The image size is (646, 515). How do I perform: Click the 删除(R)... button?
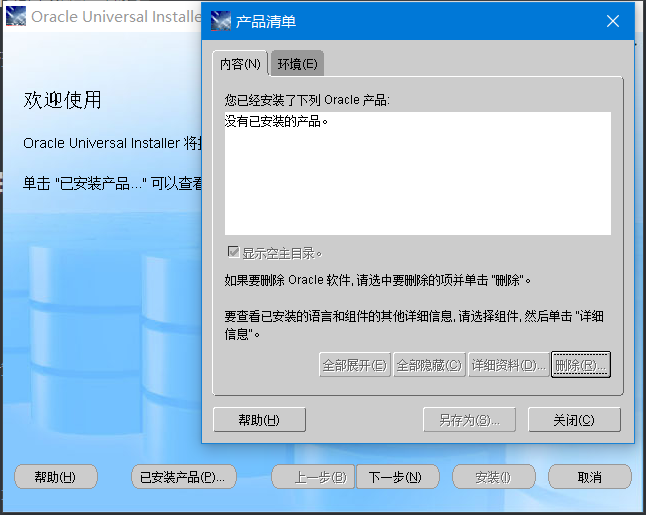click(580, 365)
